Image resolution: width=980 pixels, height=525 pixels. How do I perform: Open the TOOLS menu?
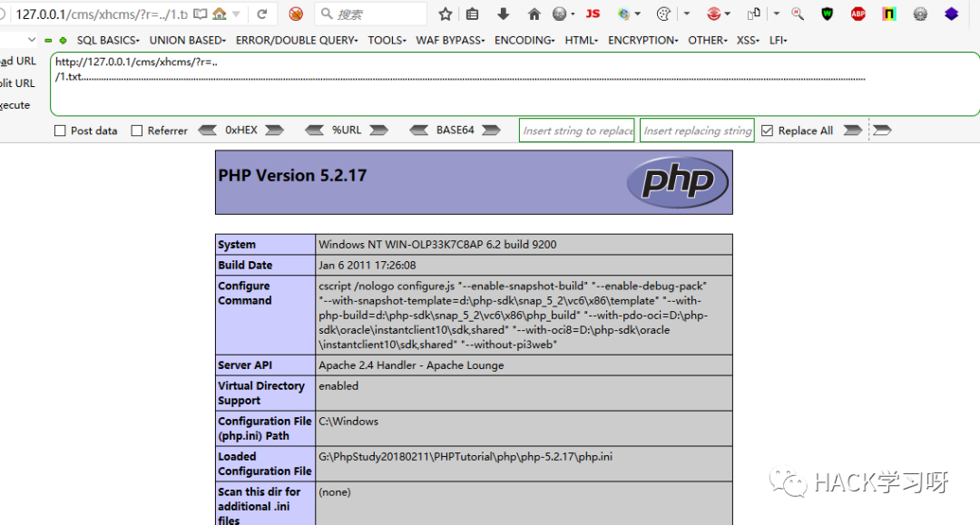pos(387,40)
